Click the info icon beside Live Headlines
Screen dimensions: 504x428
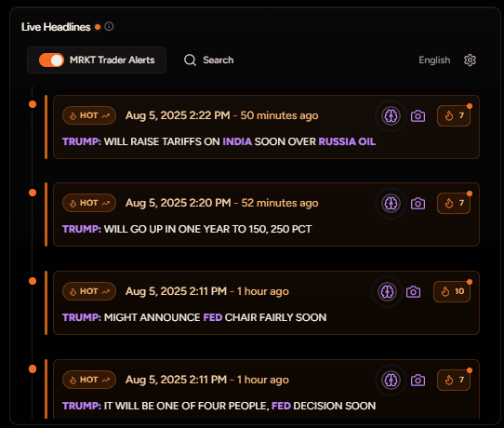(109, 26)
